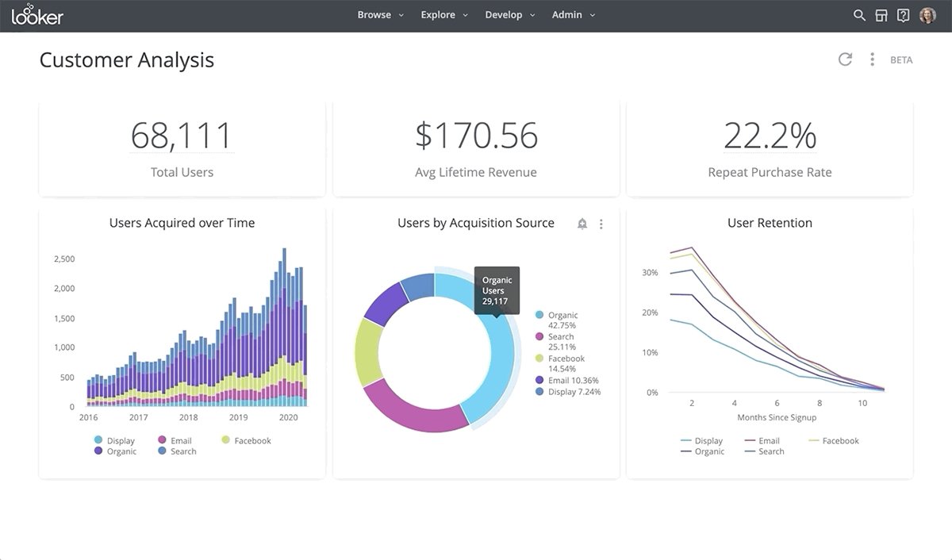Image resolution: width=952 pixels, height=560 pixels.
Task: Open the Admin menu
Action: [566, 14]
